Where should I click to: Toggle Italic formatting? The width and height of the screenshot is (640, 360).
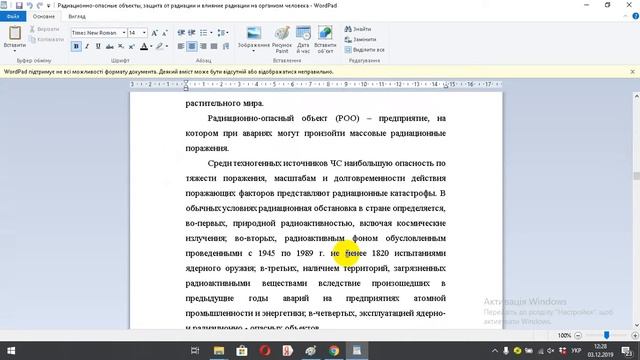pos(87,47)
